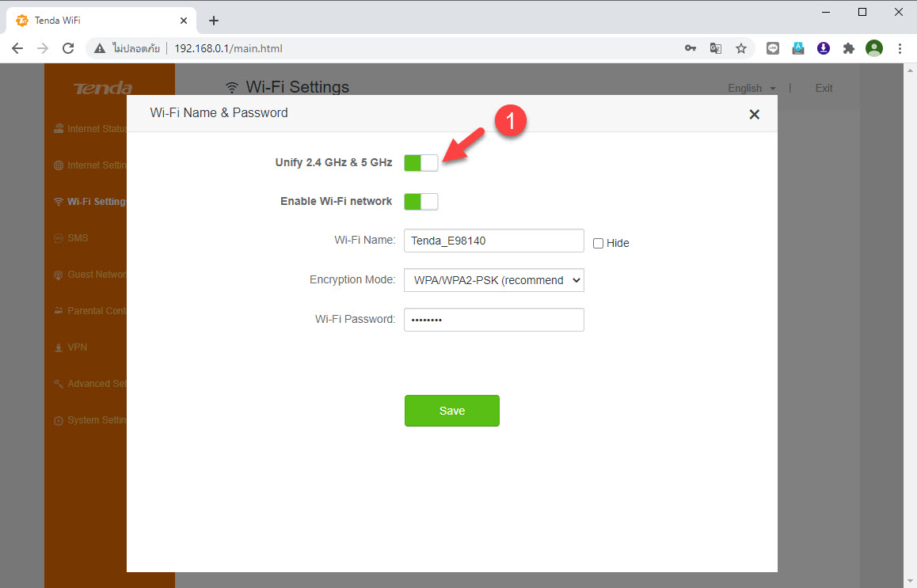Click the Wi-Fi Password field
This screenshot has width=917, height=588.
pyautogui.click(x=494, y=320)
